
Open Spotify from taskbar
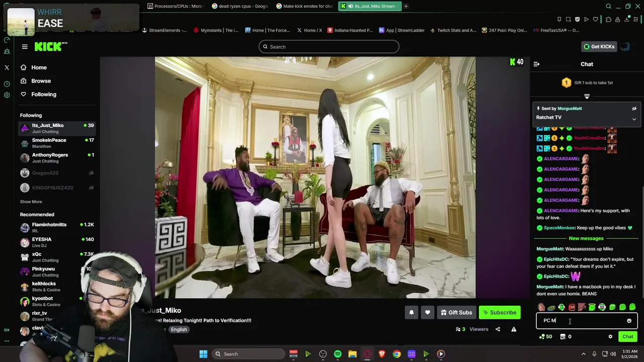point(338,354)
